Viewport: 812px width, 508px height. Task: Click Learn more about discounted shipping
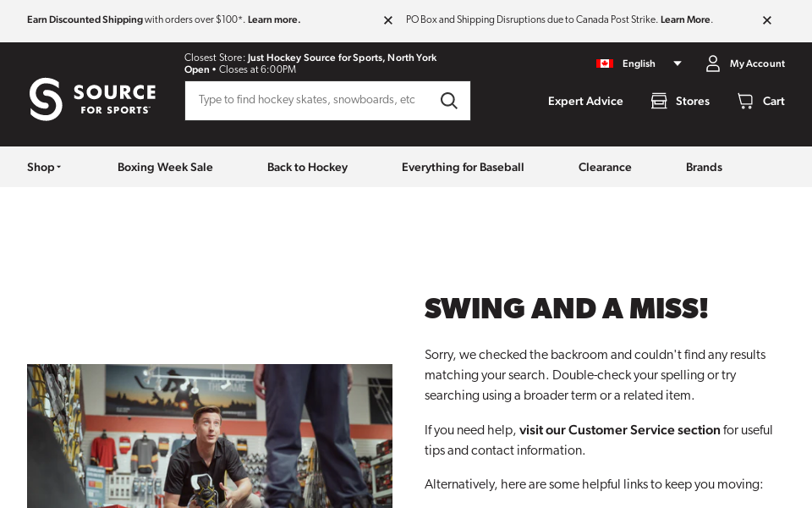pos(273,19)
